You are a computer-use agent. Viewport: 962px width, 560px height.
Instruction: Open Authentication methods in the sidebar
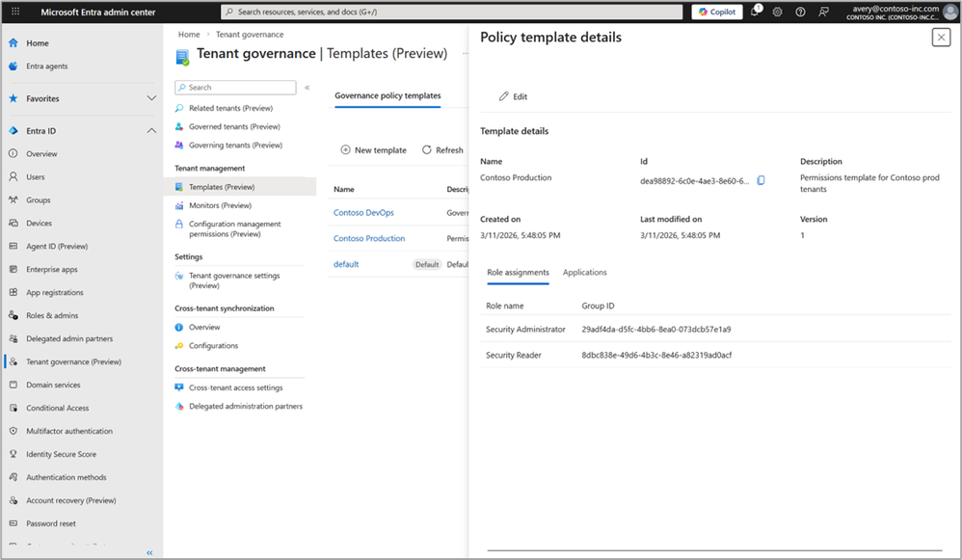(x=67, y=477)
